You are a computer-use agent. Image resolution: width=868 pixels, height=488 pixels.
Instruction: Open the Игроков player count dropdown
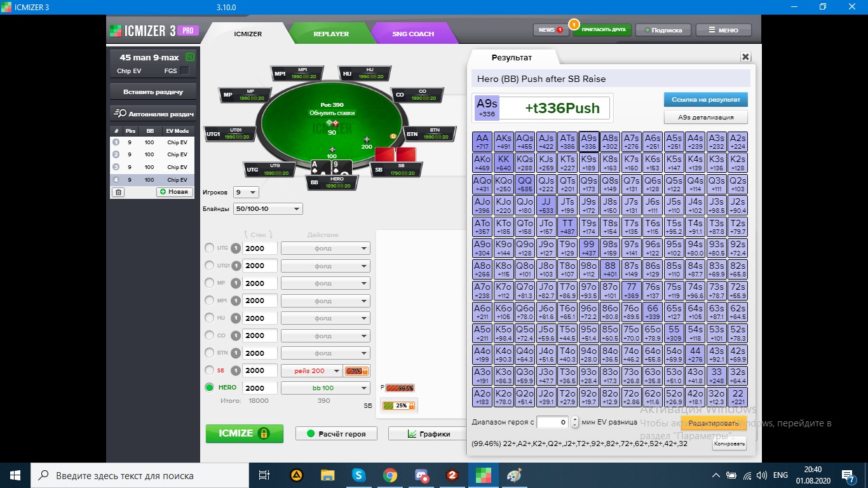coord(246,193)
